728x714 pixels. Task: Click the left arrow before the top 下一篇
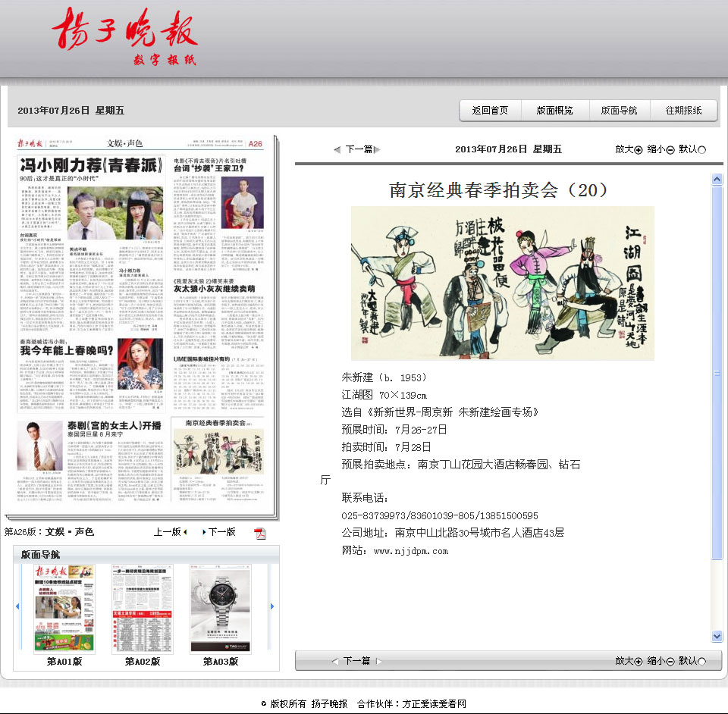(x=337, y=149)
